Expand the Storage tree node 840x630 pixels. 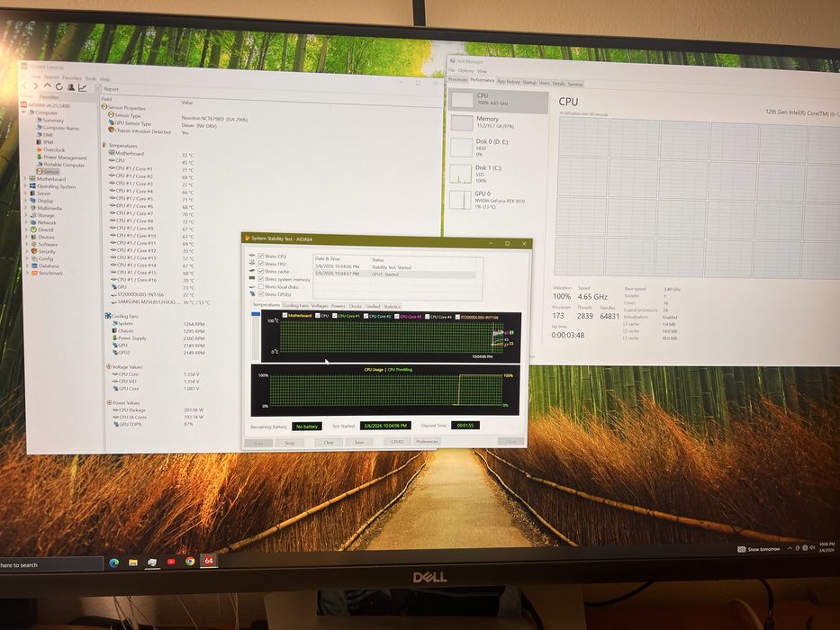pyautogui.click(x=26, y=215)
